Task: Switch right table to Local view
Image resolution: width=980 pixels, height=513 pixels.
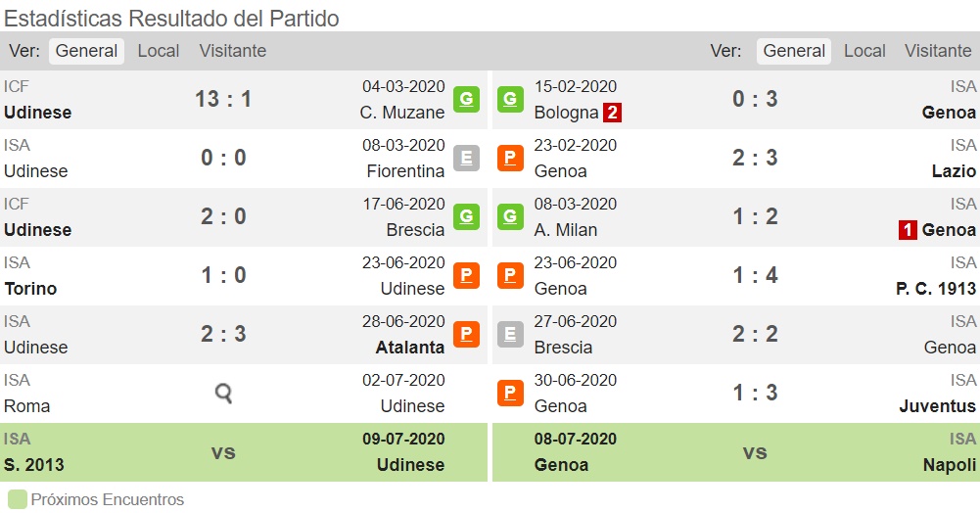Action: 864,51
